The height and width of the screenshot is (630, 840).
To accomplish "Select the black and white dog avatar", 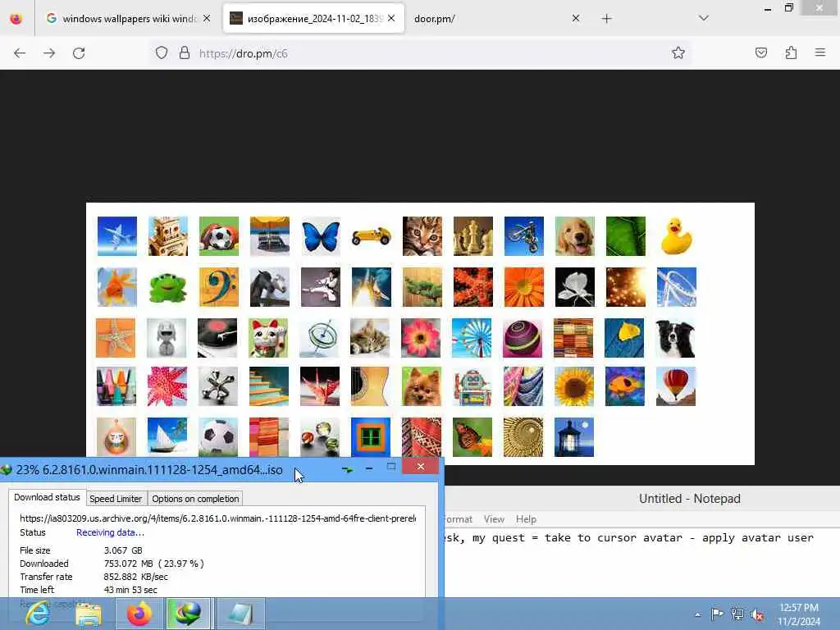I will [676, 338].
